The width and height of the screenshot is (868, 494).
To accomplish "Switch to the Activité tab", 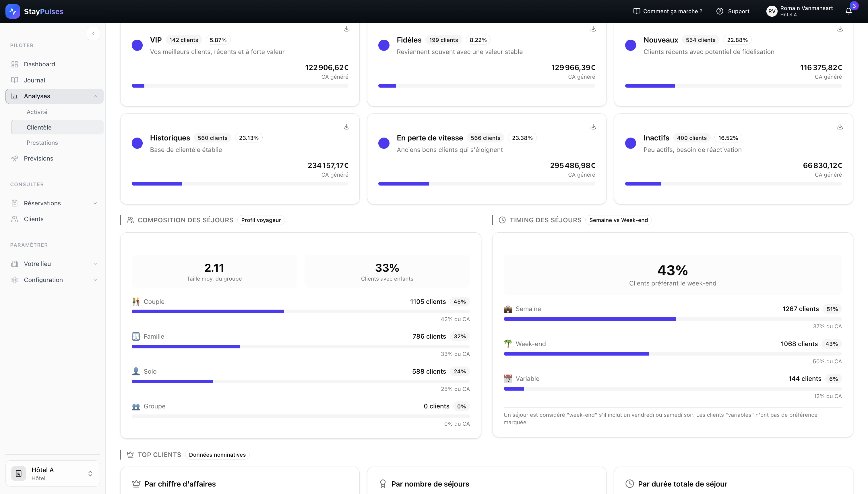I will pos(37,112).
